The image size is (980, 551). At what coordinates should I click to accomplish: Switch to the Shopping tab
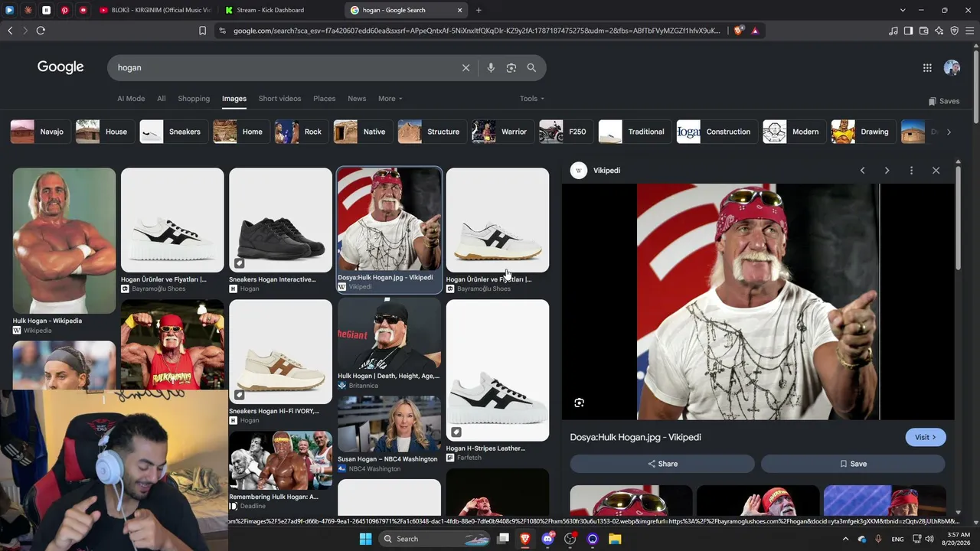click(194, 99)
